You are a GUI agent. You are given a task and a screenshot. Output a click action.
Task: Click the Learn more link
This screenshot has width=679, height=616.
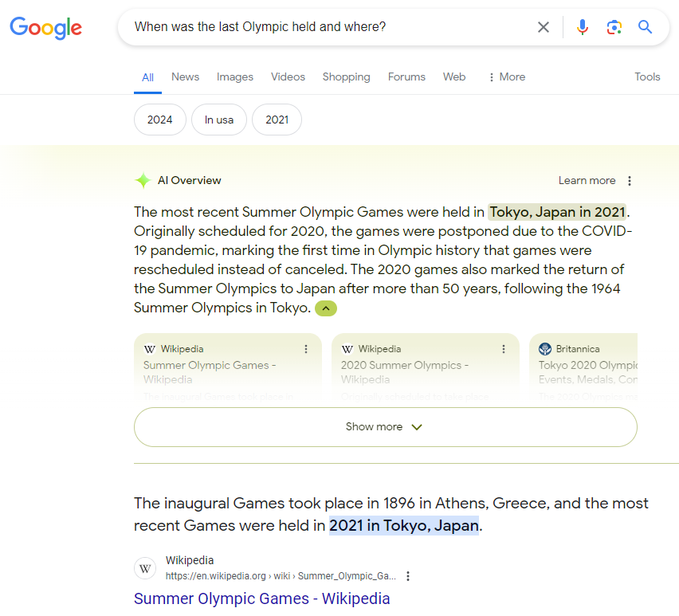587,181
